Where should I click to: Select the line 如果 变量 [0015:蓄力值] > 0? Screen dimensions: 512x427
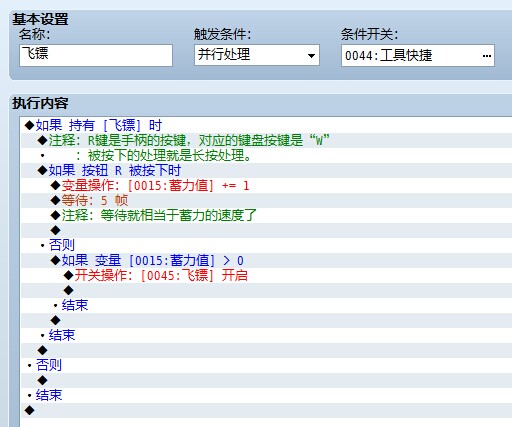coord(267,260)
